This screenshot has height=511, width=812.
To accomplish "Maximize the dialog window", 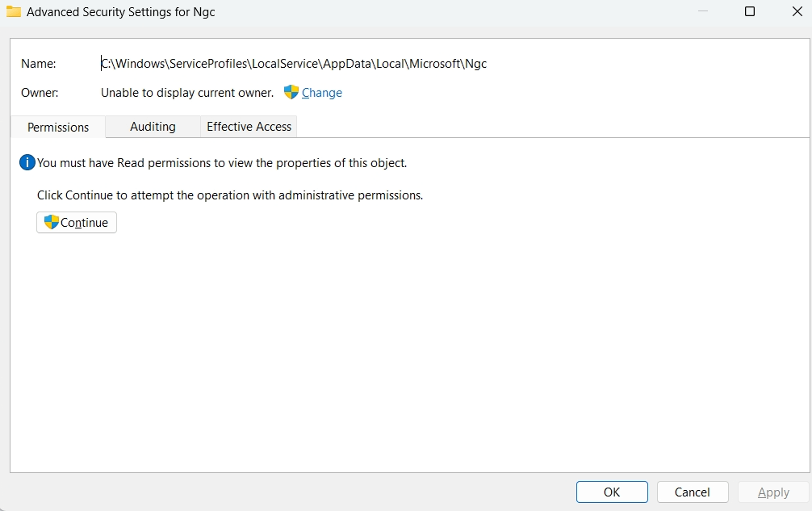I will coord(749,11).
